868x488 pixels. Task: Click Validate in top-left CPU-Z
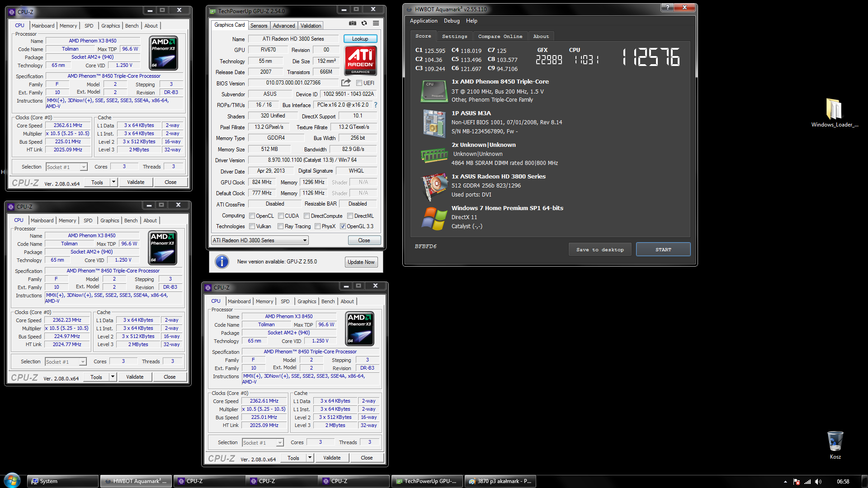(x=136, y=182)
